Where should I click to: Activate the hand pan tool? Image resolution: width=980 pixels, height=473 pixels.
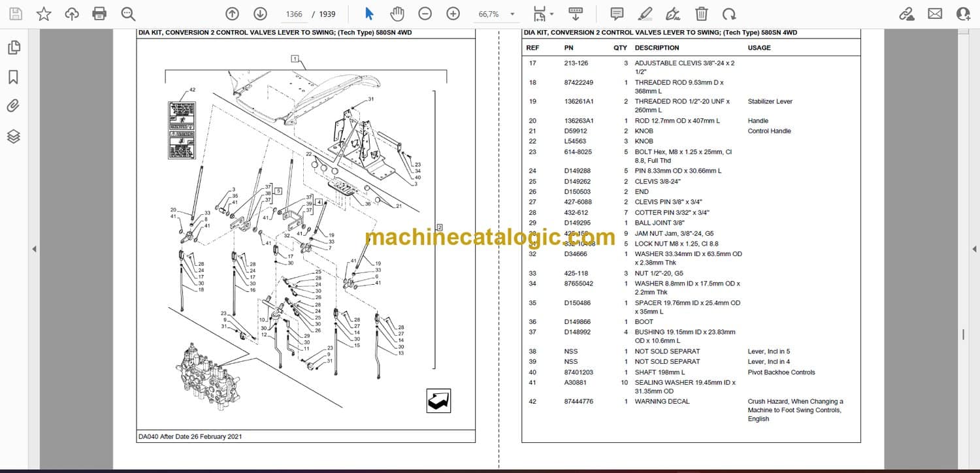[x=397, y=14]
